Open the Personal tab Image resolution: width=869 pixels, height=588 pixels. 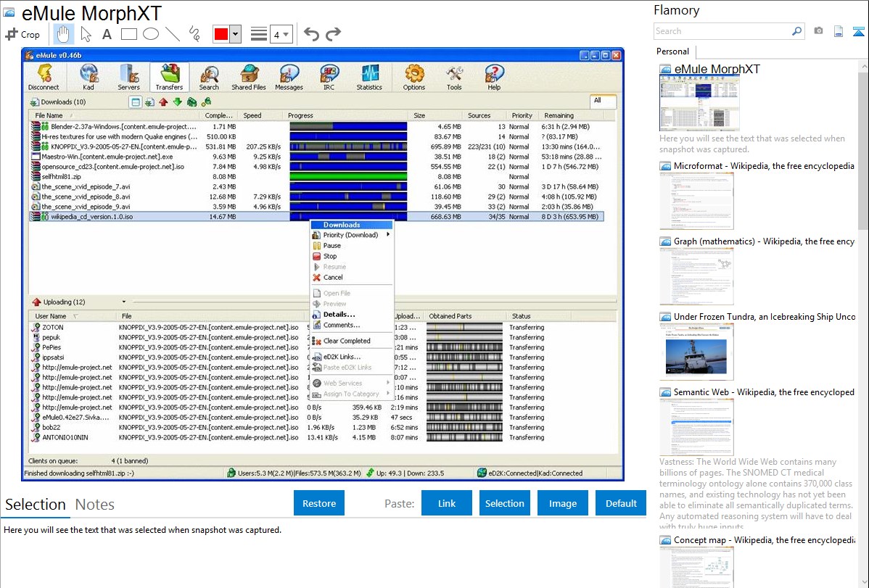coord(673,51)
